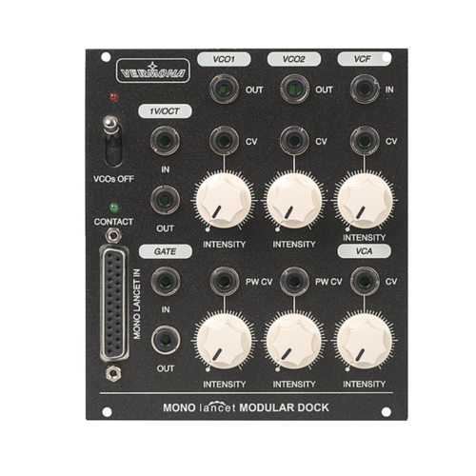
Task: Click the Vermona logo badge
Action: (x=153, y=70)
